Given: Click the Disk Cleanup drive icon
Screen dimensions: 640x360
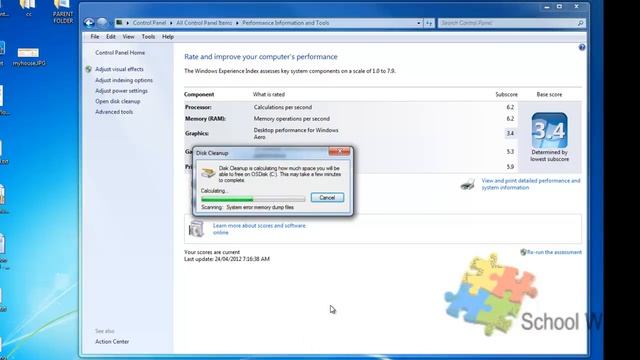Looking at the screenshot, I should pos(208,173).
